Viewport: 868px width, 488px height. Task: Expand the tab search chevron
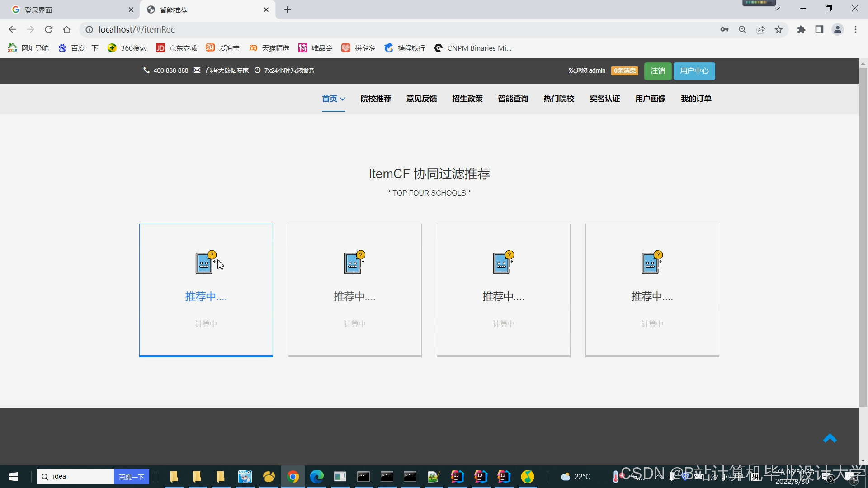[777, 9]
